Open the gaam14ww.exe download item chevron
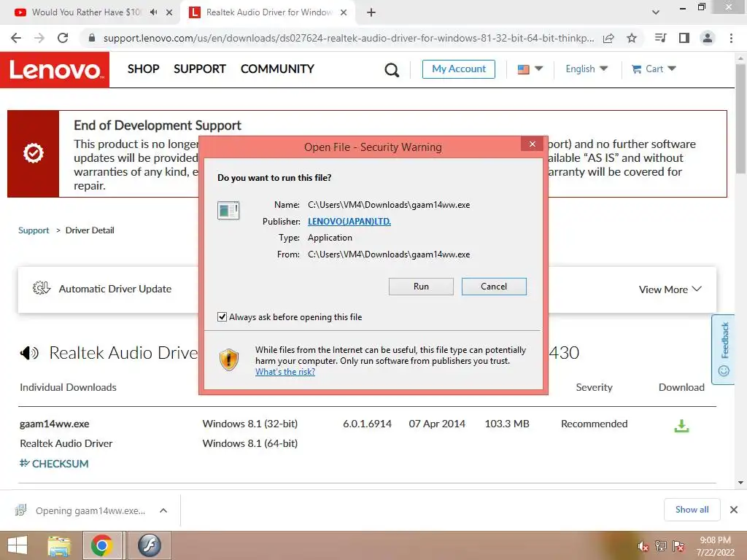 click(x=163, y=510)
